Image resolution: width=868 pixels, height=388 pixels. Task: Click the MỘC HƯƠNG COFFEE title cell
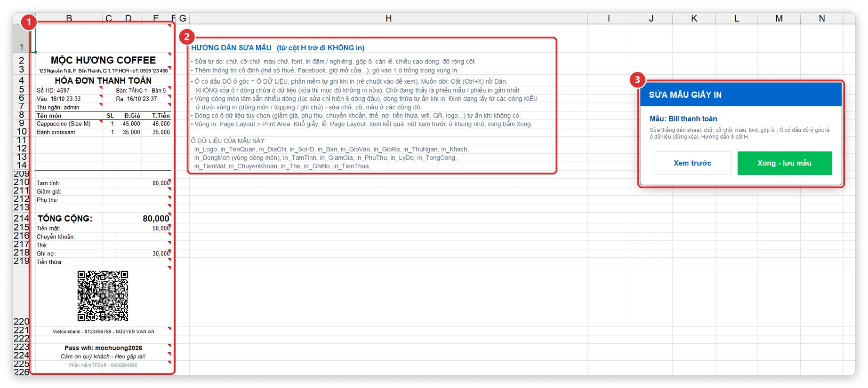103,60
